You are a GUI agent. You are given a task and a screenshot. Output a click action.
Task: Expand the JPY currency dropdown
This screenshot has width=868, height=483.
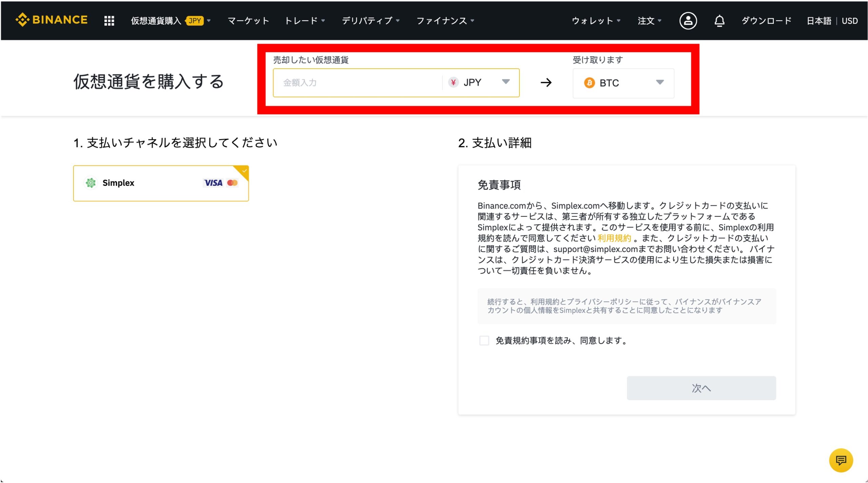(506, 82)
